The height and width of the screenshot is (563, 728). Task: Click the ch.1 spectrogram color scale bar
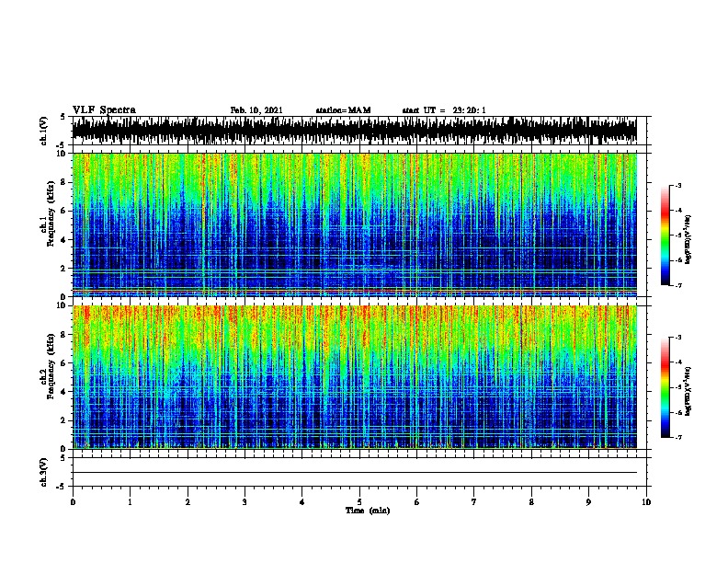click(665, 236)
